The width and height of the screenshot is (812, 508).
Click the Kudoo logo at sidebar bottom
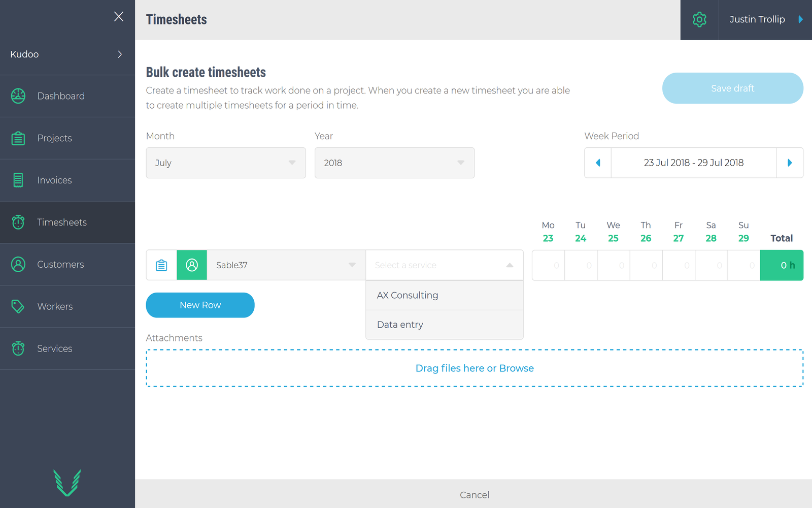point(67,483)
